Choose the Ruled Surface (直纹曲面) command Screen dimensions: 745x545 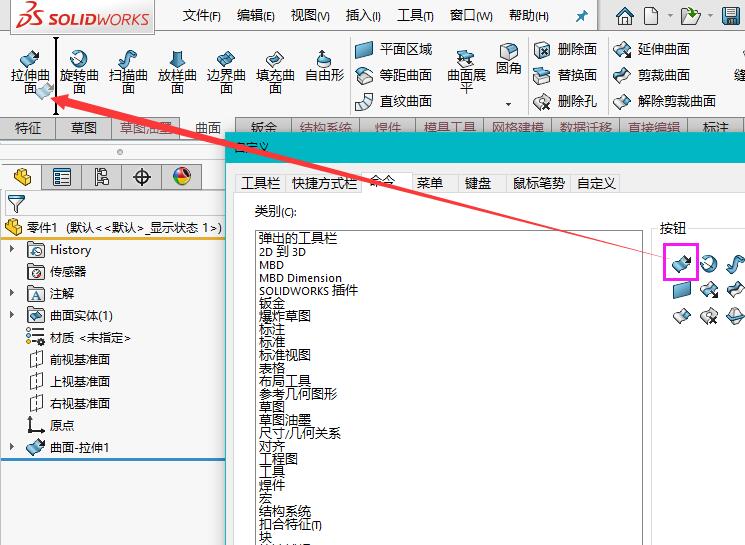tap(393, 101)
